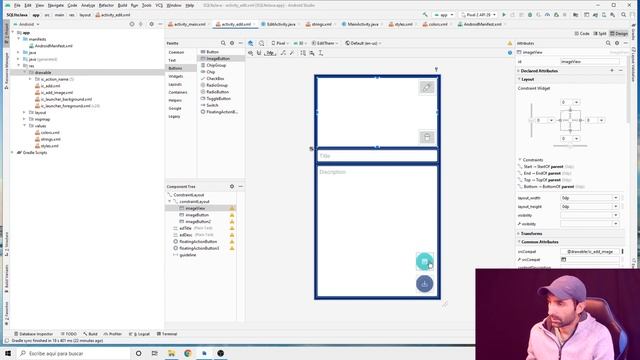Open File Explorer from the taskbar

171,353
